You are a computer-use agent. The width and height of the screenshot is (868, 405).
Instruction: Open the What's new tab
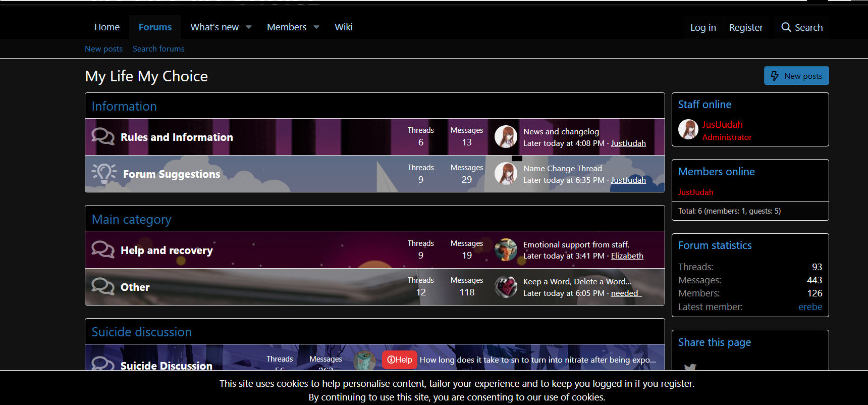pos(214,27)
